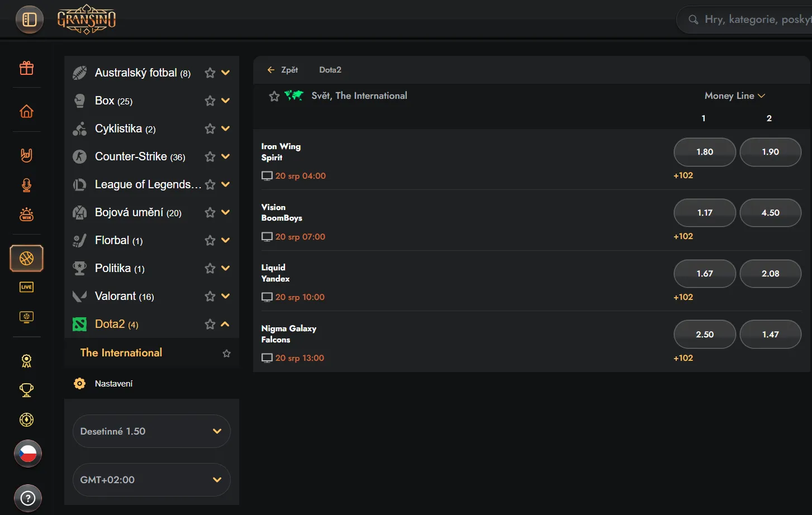Open the casino chip icon
The width and height of the screenshot is (812, 515).
[26, 419]
